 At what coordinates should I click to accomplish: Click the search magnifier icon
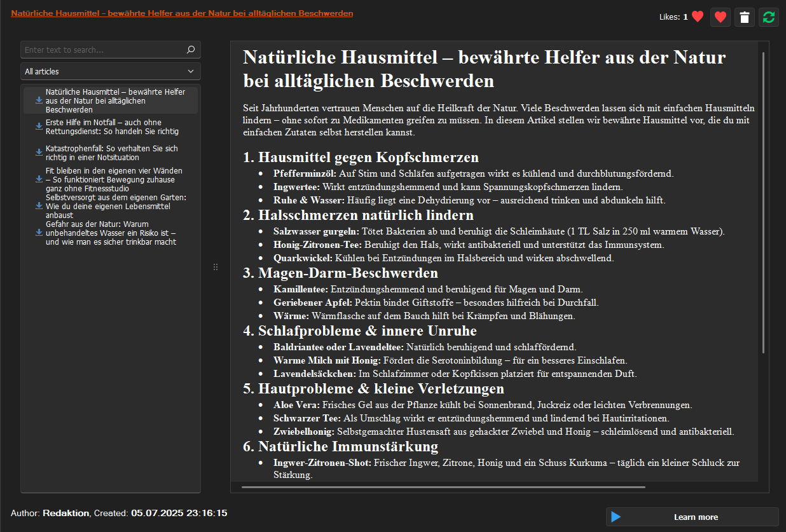[190, 50]
